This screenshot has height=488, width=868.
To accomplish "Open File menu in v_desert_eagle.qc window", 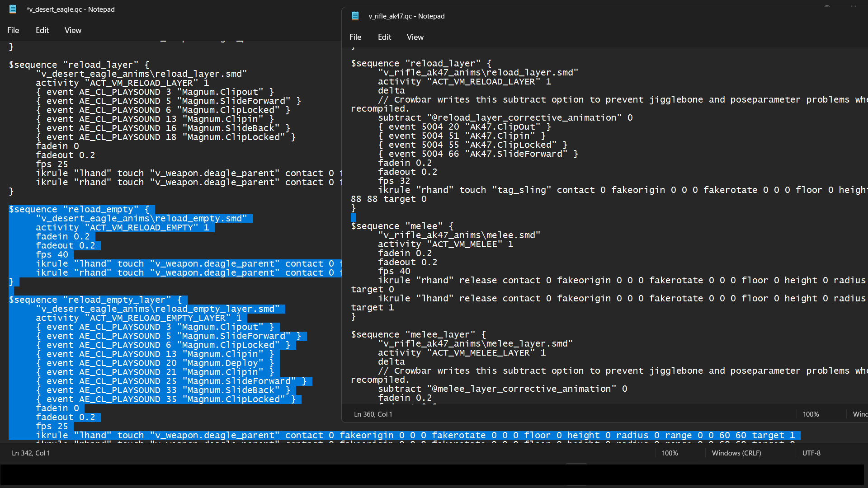I will coord(13,30).
